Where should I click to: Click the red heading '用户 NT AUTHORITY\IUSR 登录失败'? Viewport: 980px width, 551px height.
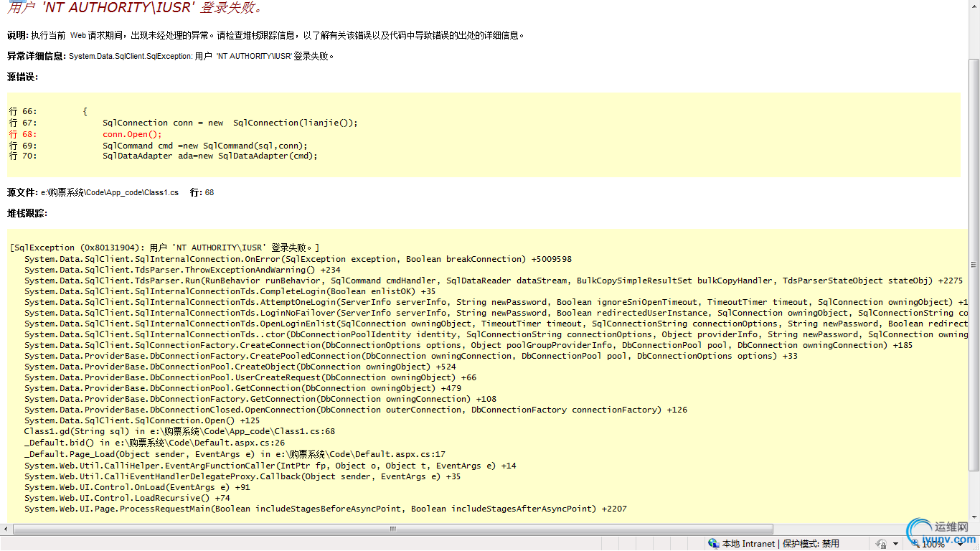[x=136, y=8]
